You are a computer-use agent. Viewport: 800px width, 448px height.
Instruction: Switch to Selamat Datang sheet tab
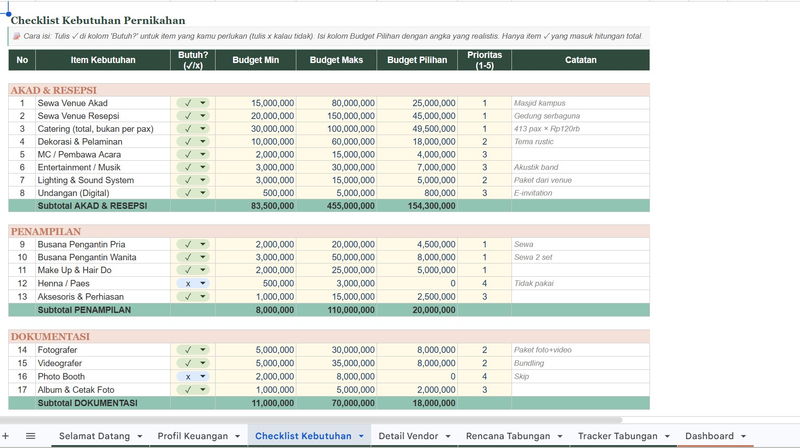click(94, 436)
